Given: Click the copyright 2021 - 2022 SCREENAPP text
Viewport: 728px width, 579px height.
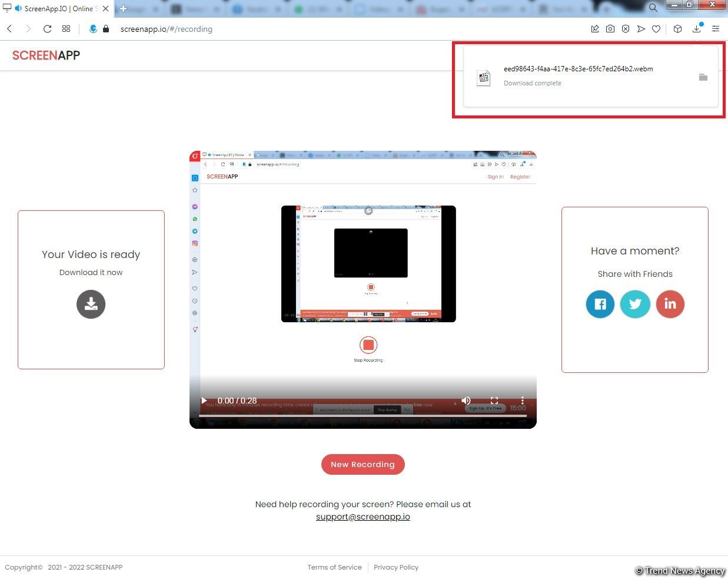Looking at the screenshot, I should pos(64,567).
